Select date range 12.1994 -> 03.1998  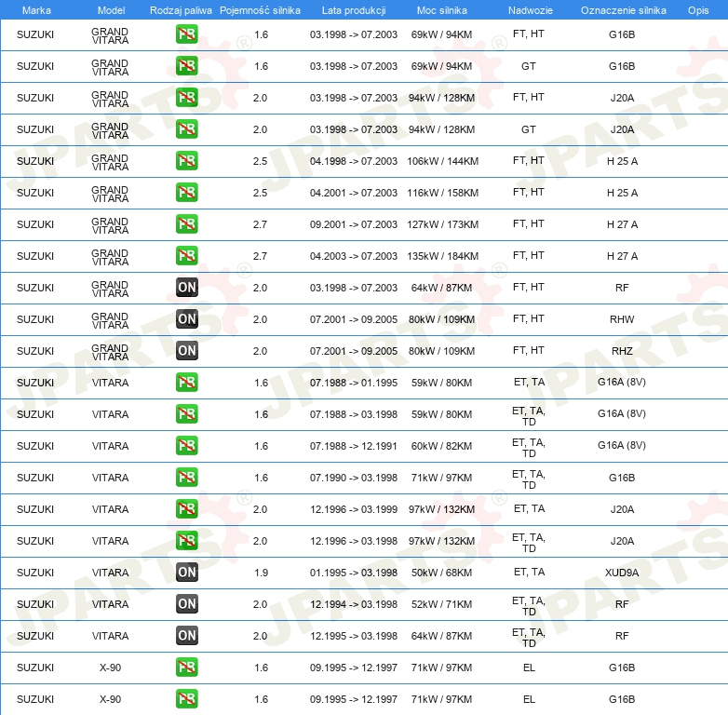click(354, 604)
